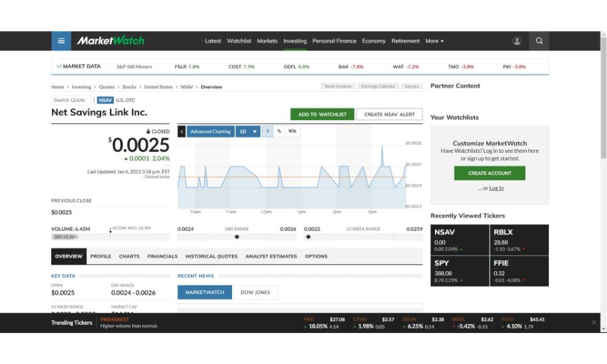Open Investing navigation item
Image resolution: width=607 pixels, height=364 pixels.
(x=295, y=40)
